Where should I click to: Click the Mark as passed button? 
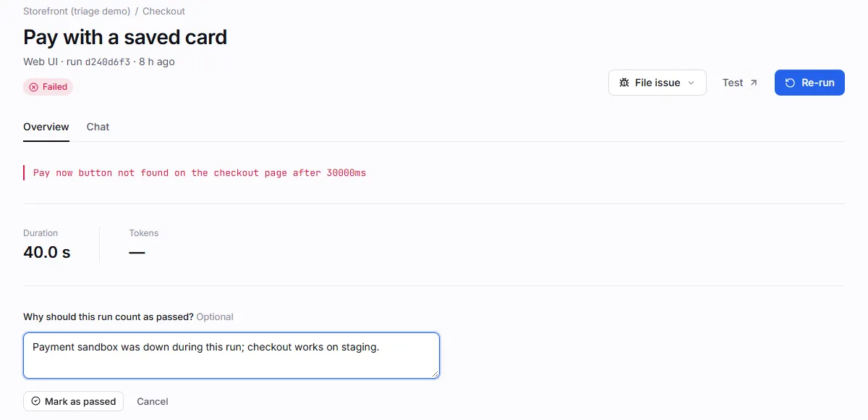click(x=73, y=401)
